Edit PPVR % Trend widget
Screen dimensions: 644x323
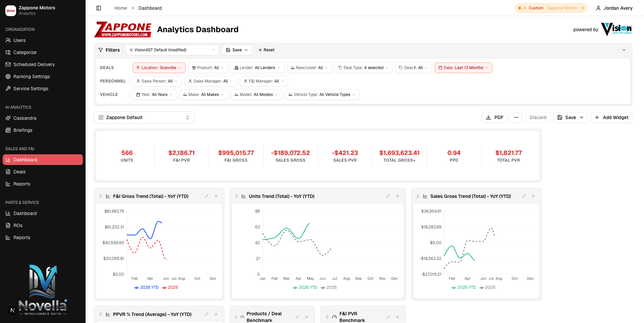pos(207,314)
